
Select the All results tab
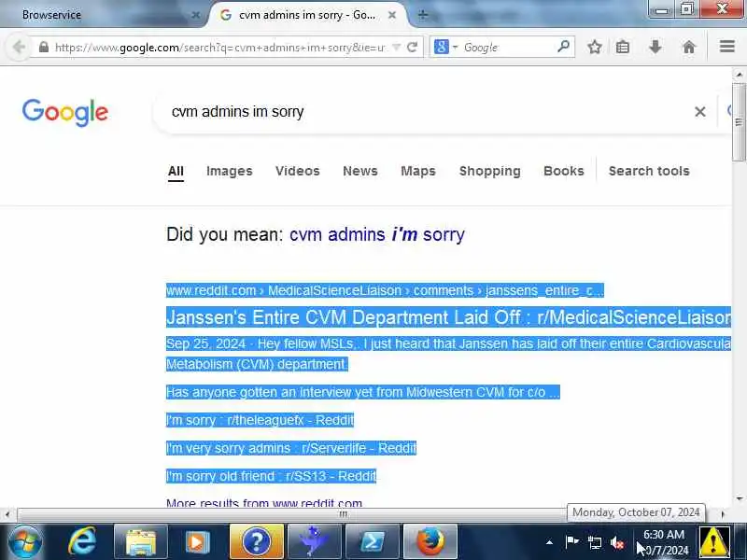tap(176, 171)
